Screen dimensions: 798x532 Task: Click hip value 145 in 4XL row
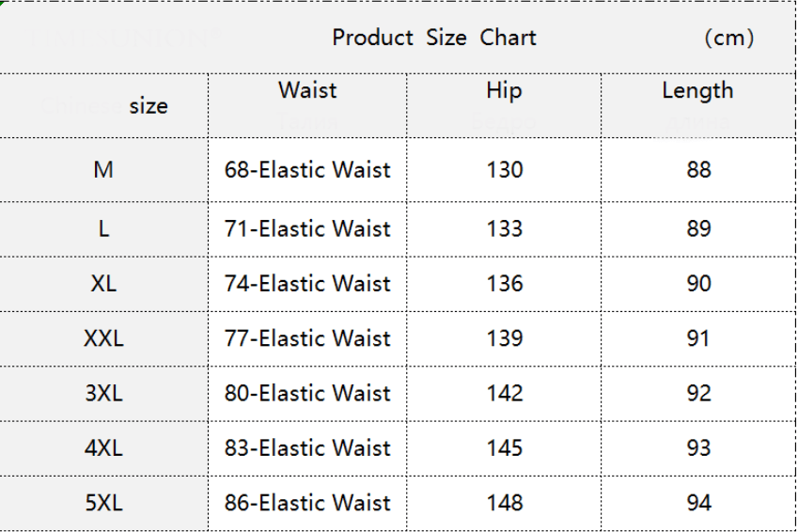click(505, 447)
